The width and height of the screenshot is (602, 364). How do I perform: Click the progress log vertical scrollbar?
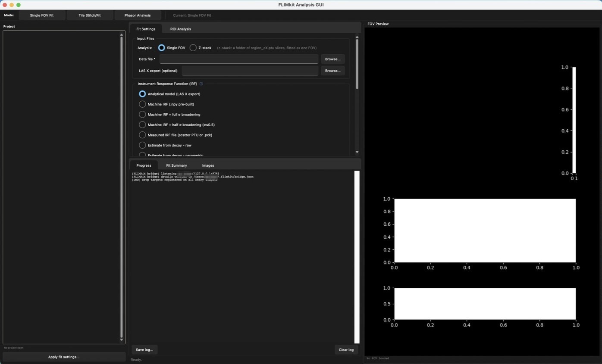[x=357, y=257]
